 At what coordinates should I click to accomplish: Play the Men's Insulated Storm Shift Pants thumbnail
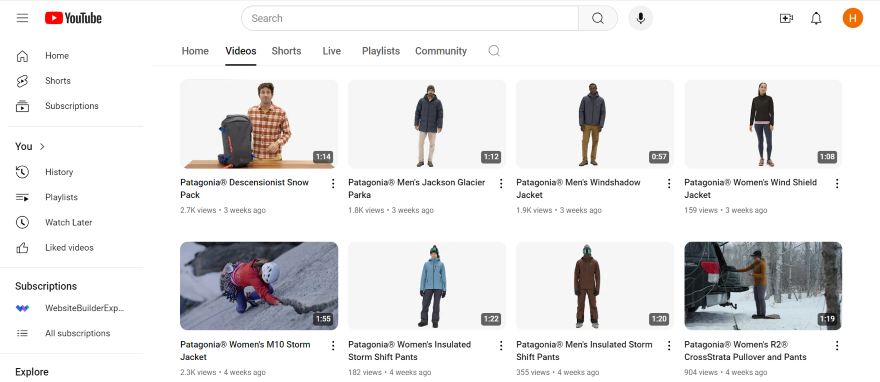595,286
